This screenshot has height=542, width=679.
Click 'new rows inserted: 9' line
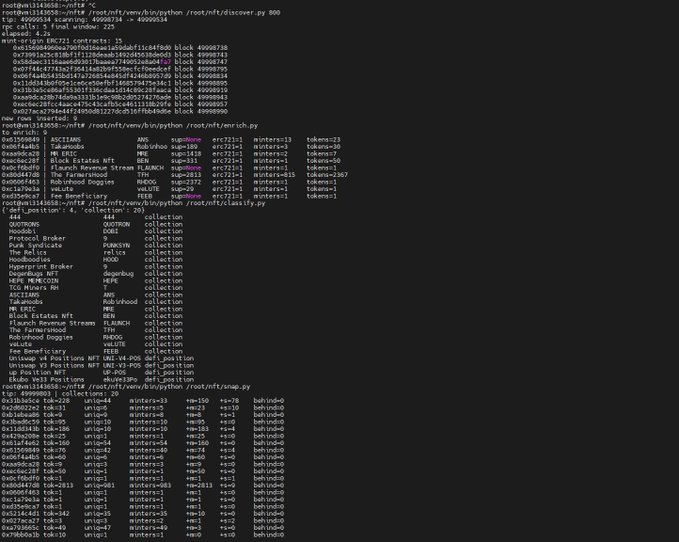coord(39,118)
